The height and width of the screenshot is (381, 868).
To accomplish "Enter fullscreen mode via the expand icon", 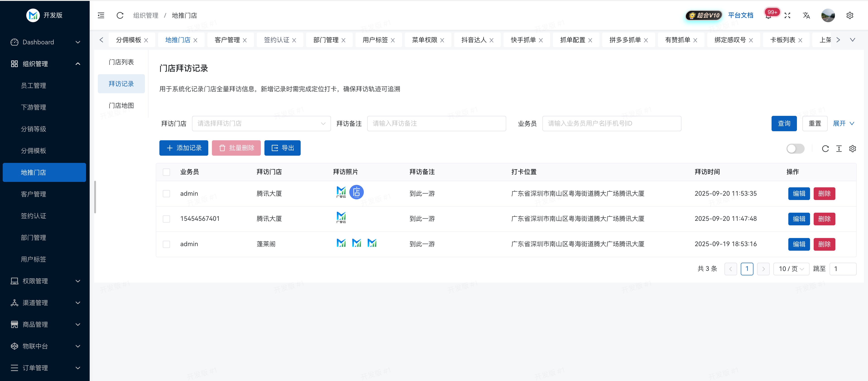I will (787, 15).
